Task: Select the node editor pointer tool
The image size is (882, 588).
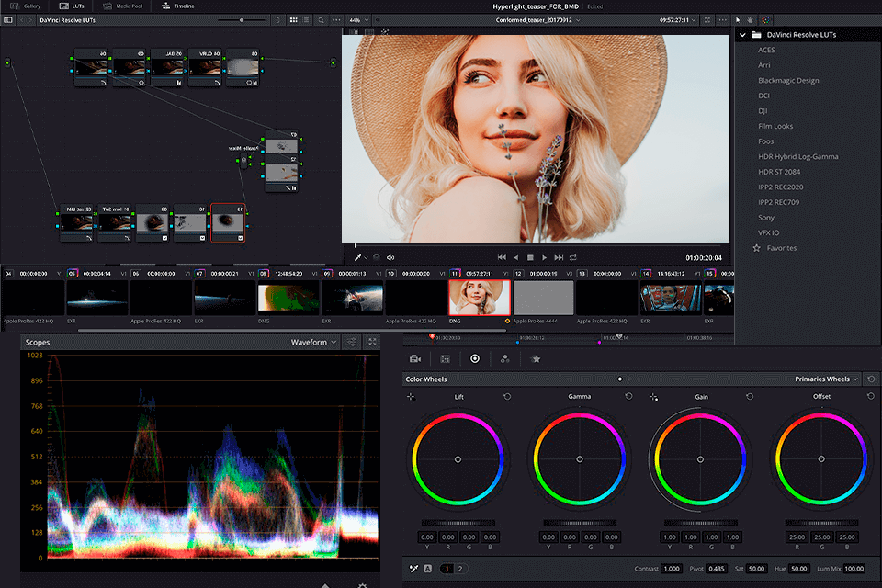Action: pos(738,20)
